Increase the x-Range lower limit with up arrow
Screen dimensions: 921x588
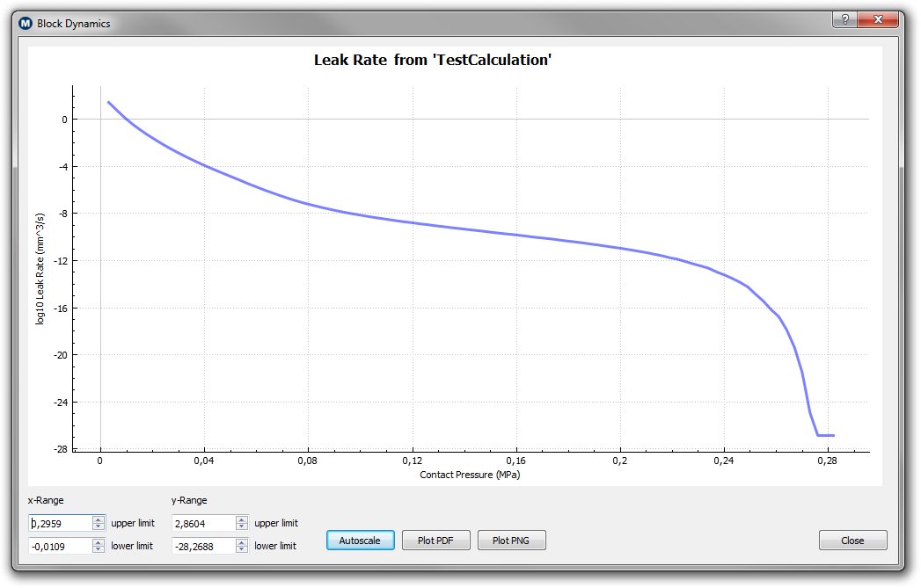99,541
